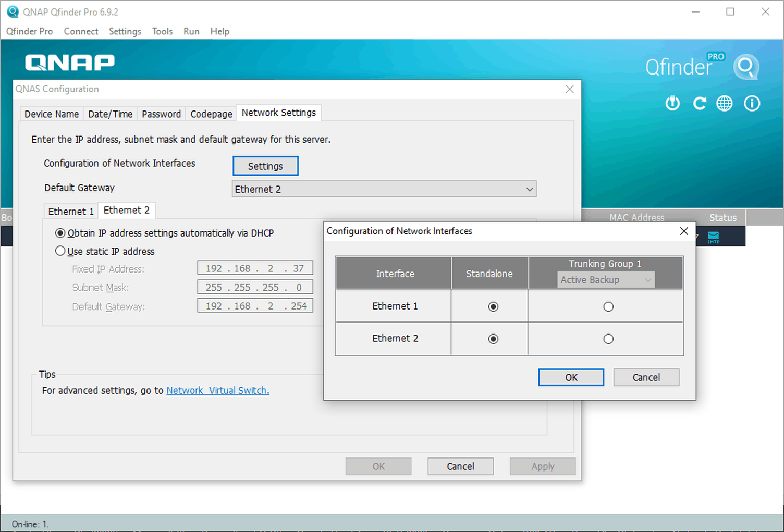Close the Configuration of Network Interfaces dialog
This screenshot has width=784, height=532.
click(684, 231)
